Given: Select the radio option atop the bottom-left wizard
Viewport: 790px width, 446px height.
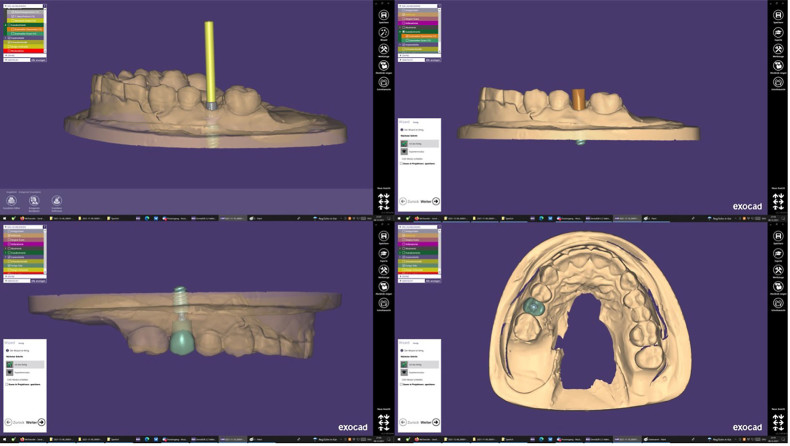Looking at the screenshot, I should tap(7, 350).
